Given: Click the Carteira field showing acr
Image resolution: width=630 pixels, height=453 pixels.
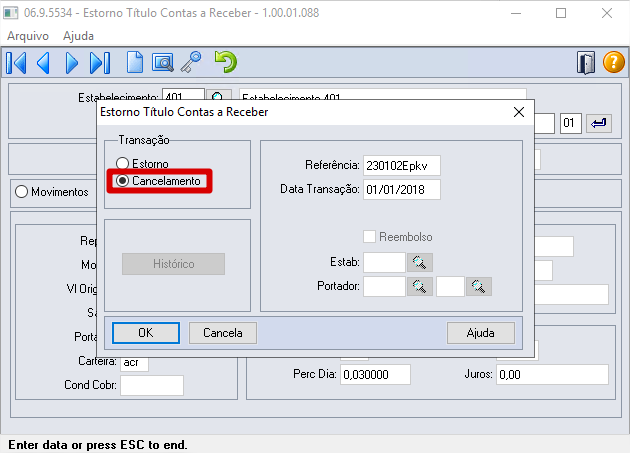Looking at the screenshot, I should 134,363.
